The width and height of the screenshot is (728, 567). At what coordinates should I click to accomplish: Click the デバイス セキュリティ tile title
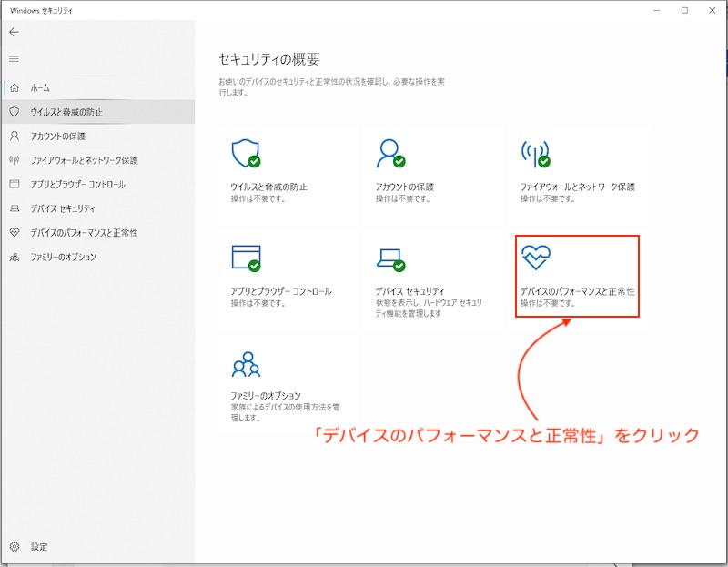pyautogui.click(x=410, y=291)
